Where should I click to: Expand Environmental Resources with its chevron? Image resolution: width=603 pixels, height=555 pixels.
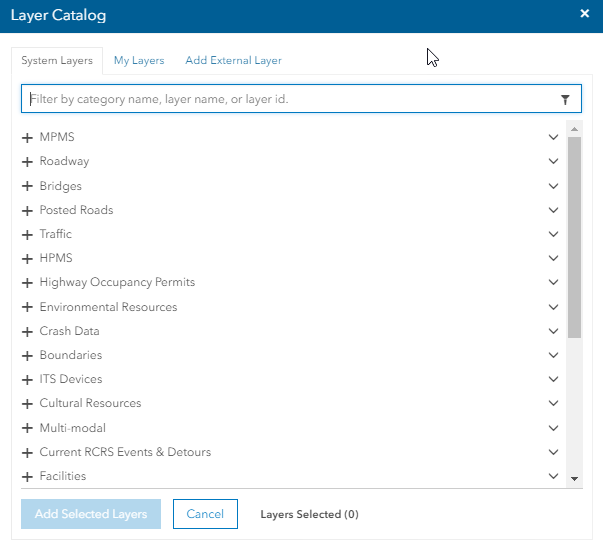tap(552, 307)
